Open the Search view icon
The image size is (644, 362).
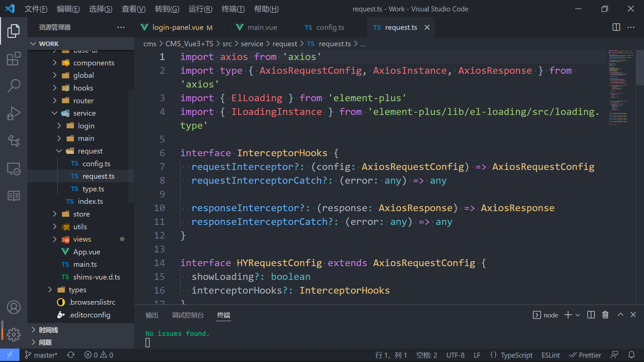13,86
